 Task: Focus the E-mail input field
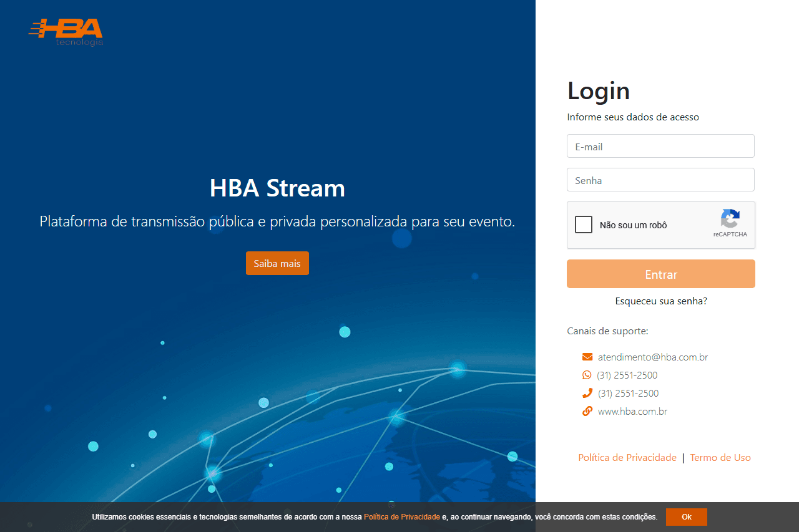660,146
